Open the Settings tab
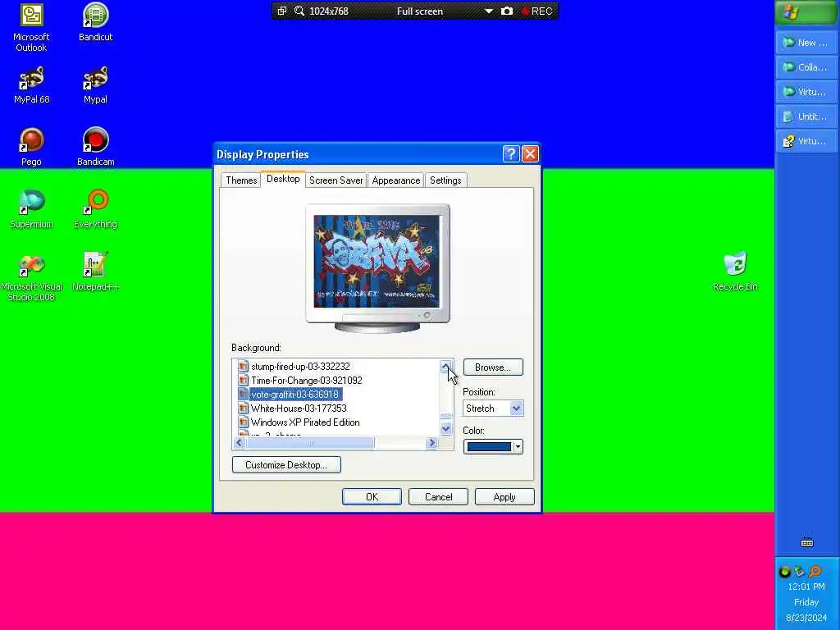Image resolution: width=840 pixels, height=630 pixels. (445, 180)
